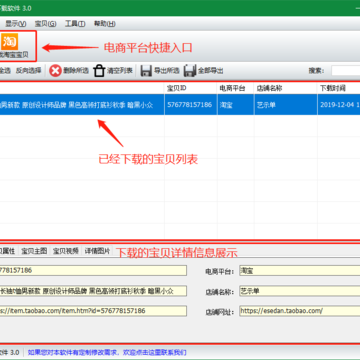
Task: Sort by the 下载时间 column header
Action: [x=339, y=88]
